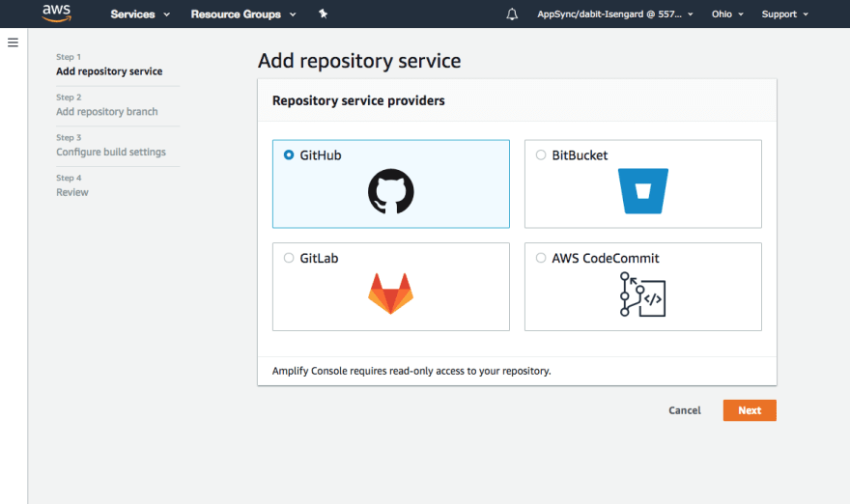Select the AWS CodeCommit radio button
The height and width of the screenshot is (504, 850).
(x=541, y=258)
